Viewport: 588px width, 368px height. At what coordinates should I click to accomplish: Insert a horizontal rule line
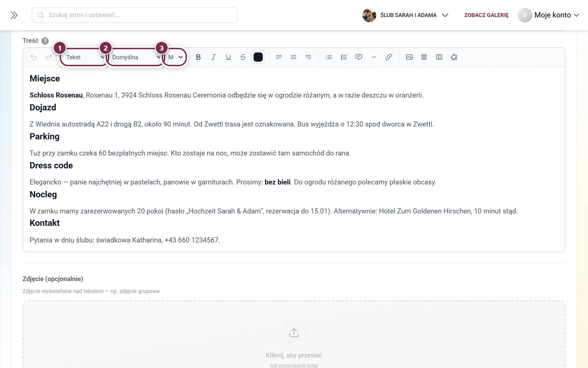374,57
